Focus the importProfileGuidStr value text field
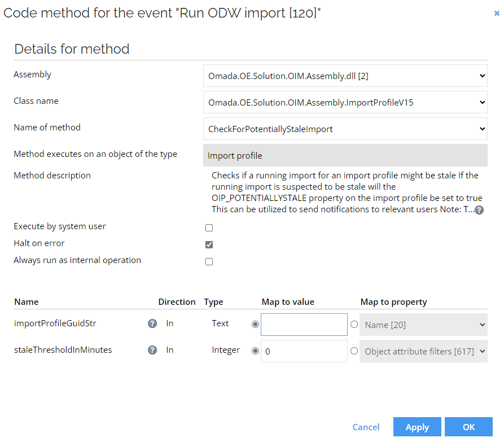Image resolution: width=504 pixels, height=442 pixels. click(304, 325)
